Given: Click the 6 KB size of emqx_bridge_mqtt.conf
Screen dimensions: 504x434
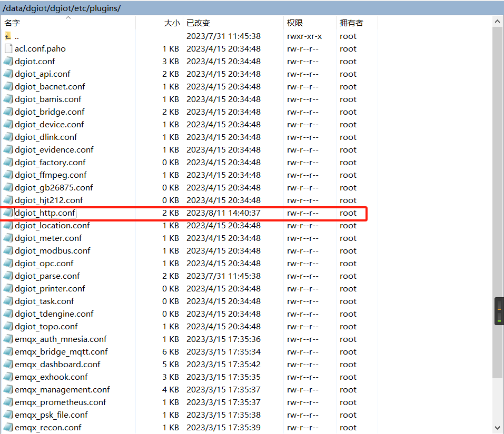Looking at the screenshot, I should point(170,352).
